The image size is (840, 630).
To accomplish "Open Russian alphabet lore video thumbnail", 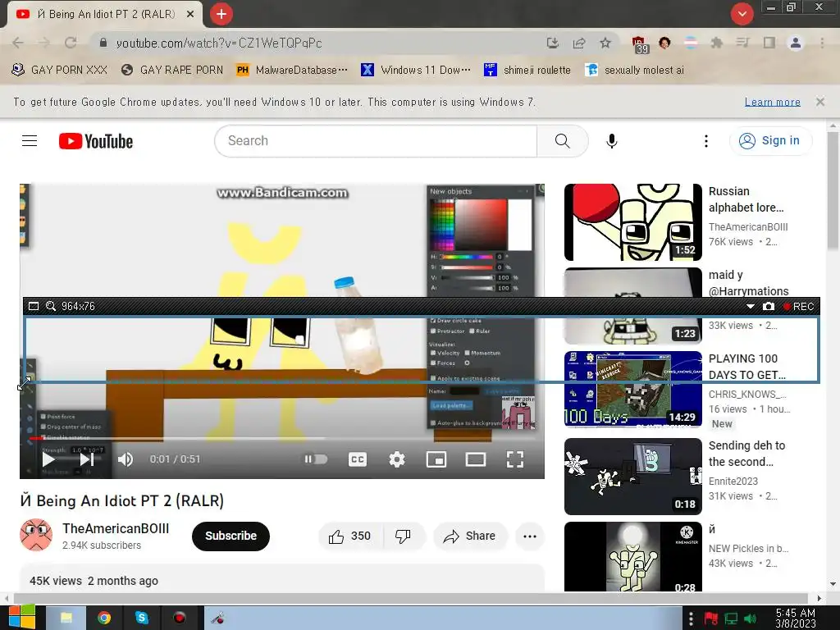I will point(632,222).
